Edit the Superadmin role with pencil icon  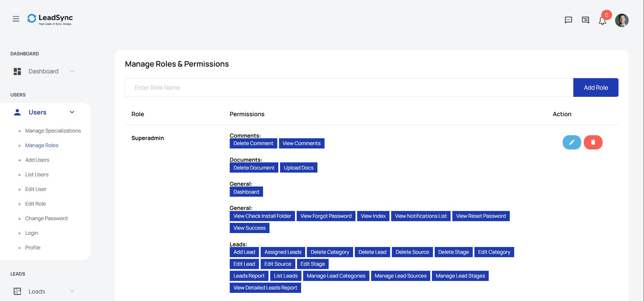coord(572,142)
